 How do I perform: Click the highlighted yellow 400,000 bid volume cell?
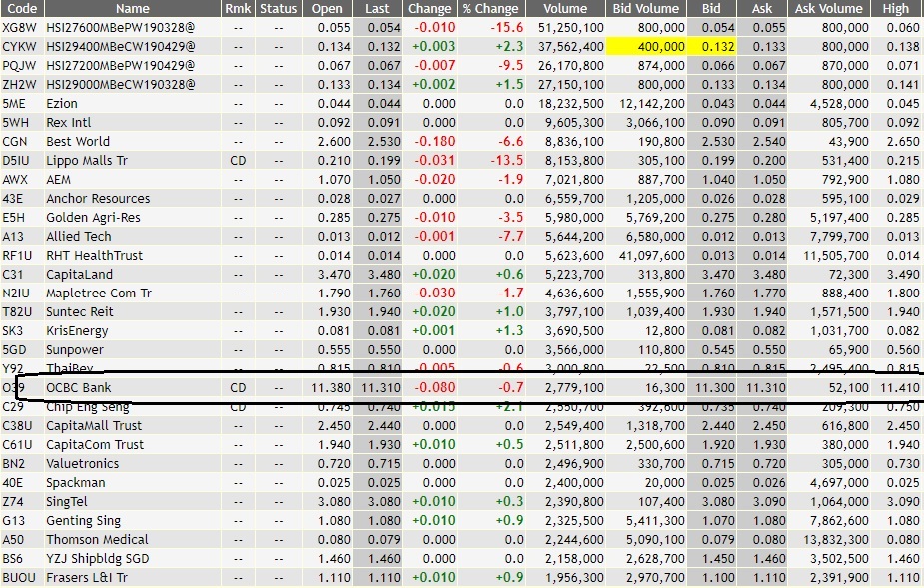pyautogui.click(x=650, y=46)
